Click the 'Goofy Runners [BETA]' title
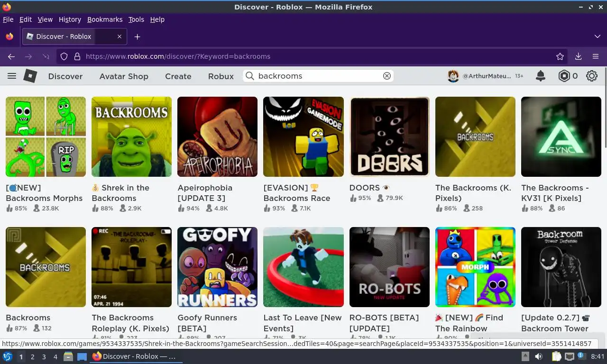Screen dimensions: 607x364 [x=207, y=323]
